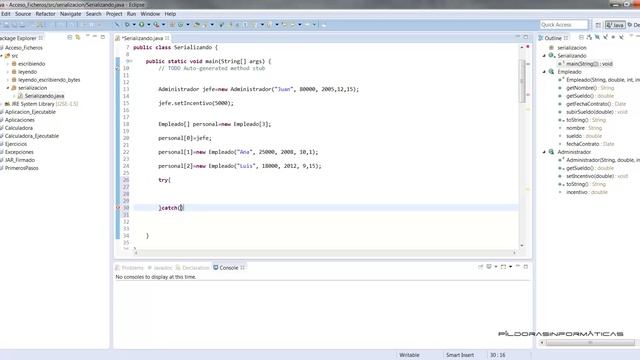Maximize the Console panel
The height and width of the screenshot is (360, 640).
[x=526, y=266]
